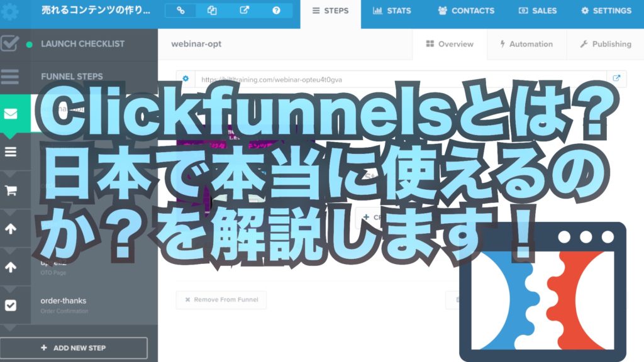
Task: Click the FUNNEL STEPS heading
Action: 72,76
